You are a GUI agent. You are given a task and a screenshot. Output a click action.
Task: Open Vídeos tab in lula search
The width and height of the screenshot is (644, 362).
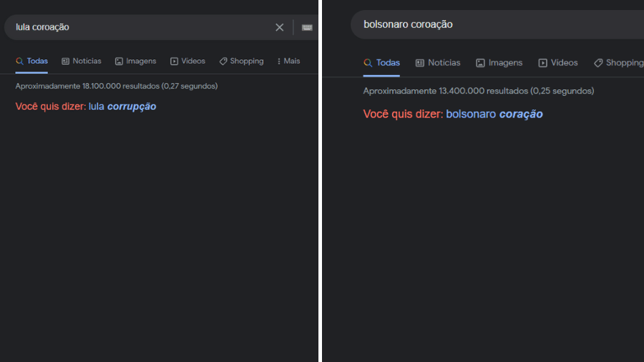click(187, 61)
